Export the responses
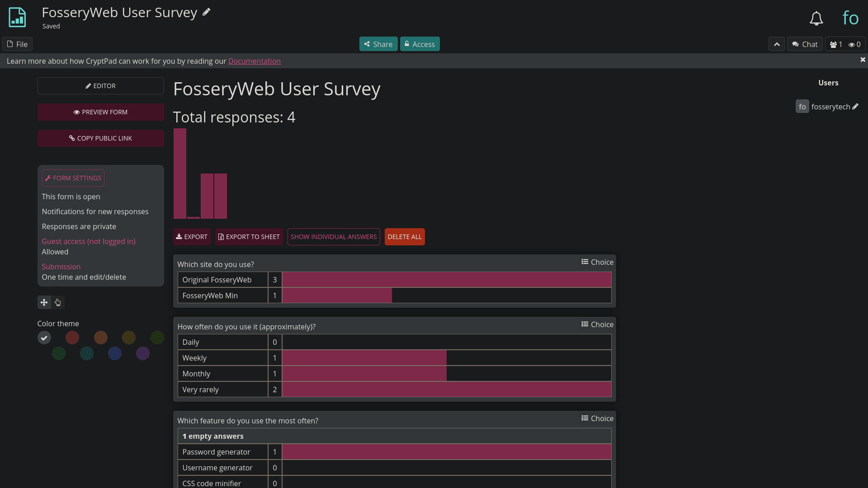868x488 pixels. 192,237
